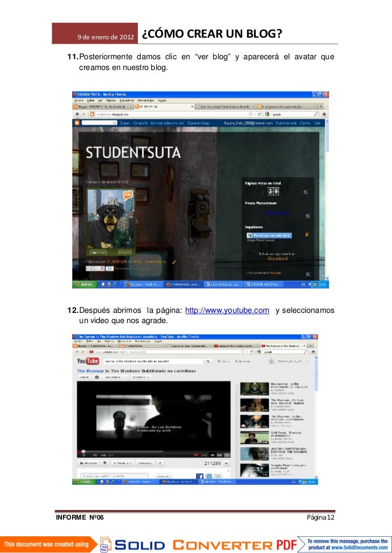Viewport: 392px width, 553px height.
Task: Click the STUDENTSUTA blog title
Action: click(134, 152)
